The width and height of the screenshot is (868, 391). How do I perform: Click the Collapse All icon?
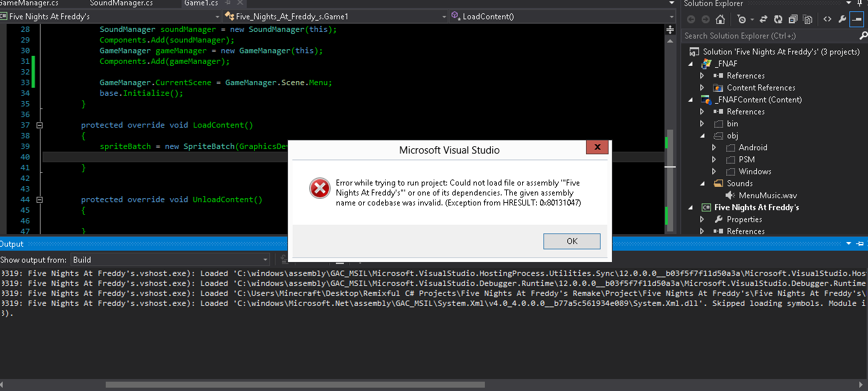coord(792,19)
